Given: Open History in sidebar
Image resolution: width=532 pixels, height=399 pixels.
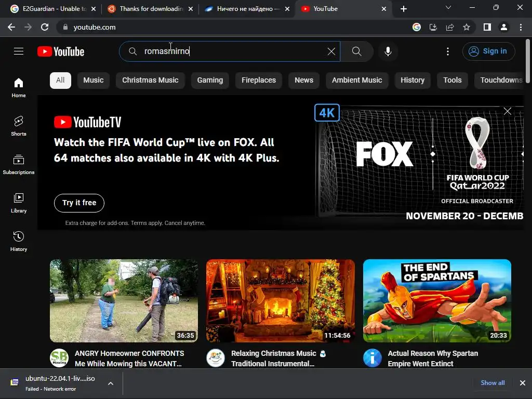Looking at the screenshot, I should (x=19, y=241).
